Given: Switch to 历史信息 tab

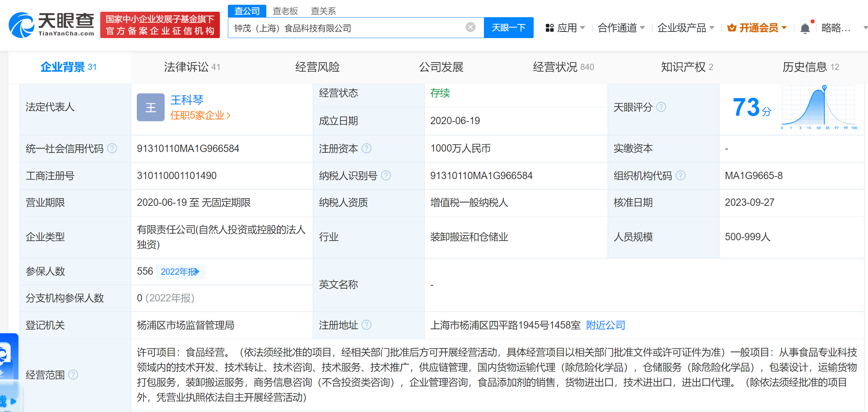Looking at the screenshot, I should coord(811,67).
